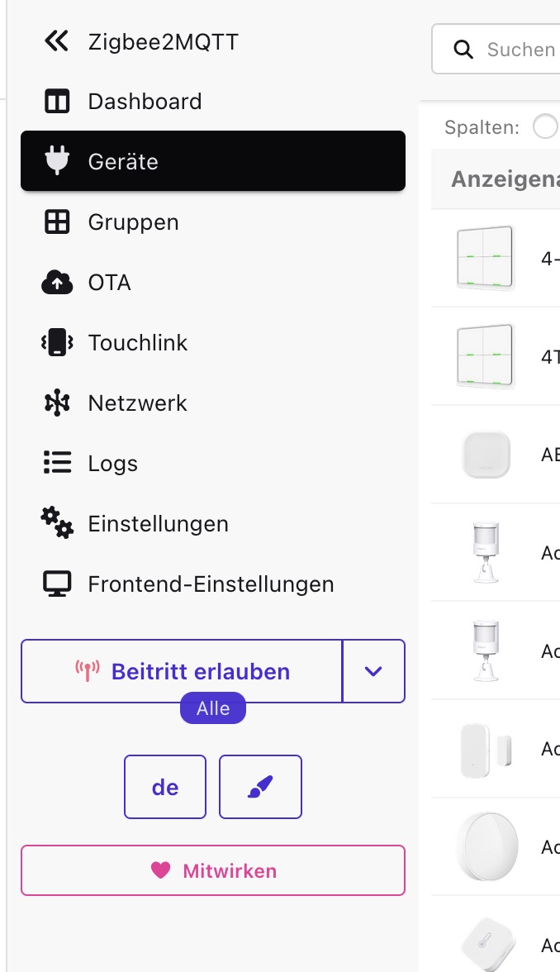Screen dimensions: 560x972
Task: Open the de language selector
Action: pos(165,787)
